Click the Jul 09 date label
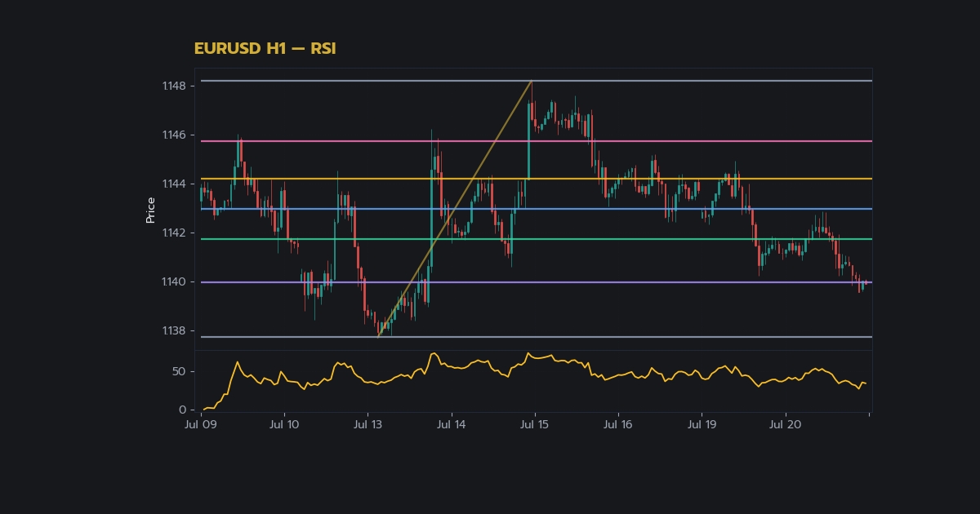Screen dimensions: 980x514 point(201,424)
